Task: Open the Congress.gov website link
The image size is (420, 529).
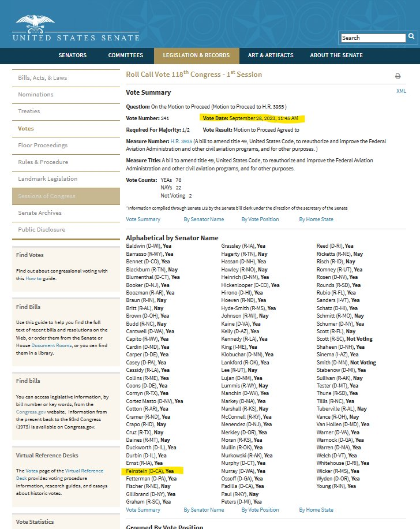Action: pos(31,412)
